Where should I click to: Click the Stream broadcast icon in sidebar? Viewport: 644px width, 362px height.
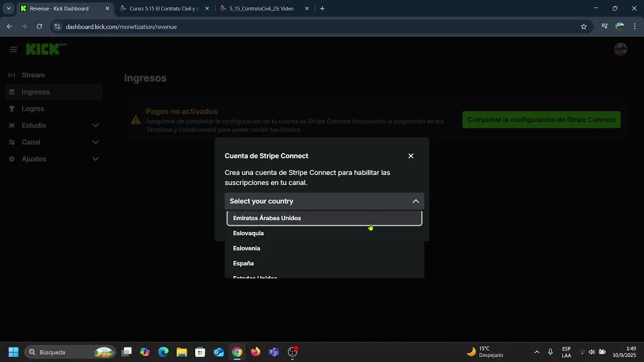12,75
